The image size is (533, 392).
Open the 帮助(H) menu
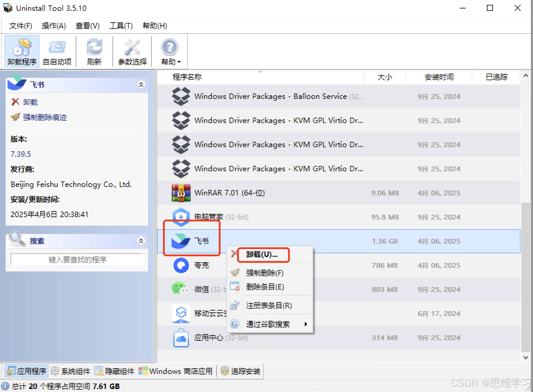click(155, 26)
